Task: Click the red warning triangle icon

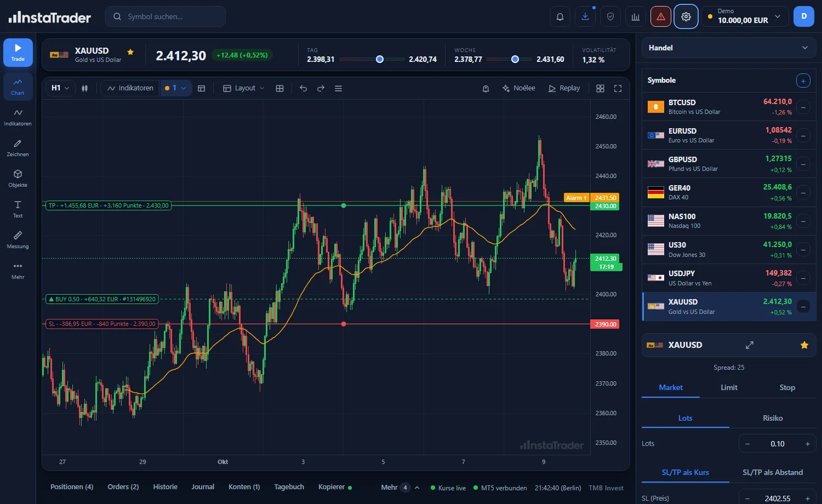Action: click(661, 16)
